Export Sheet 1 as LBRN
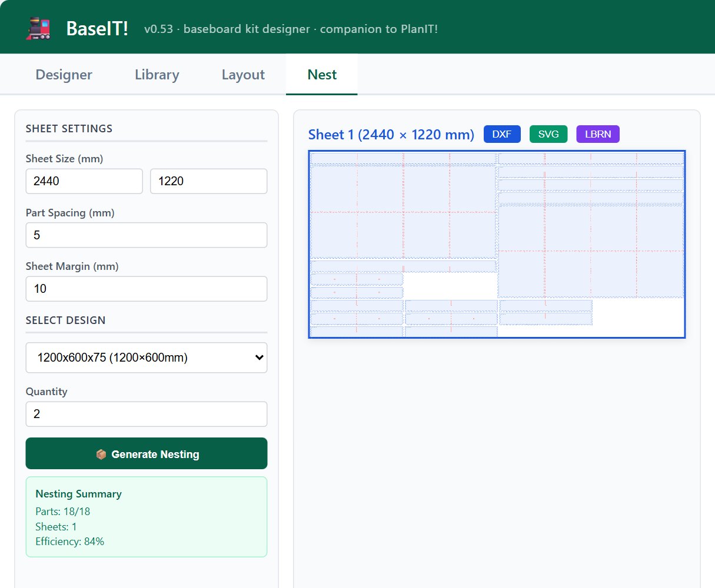 (598, 134)
